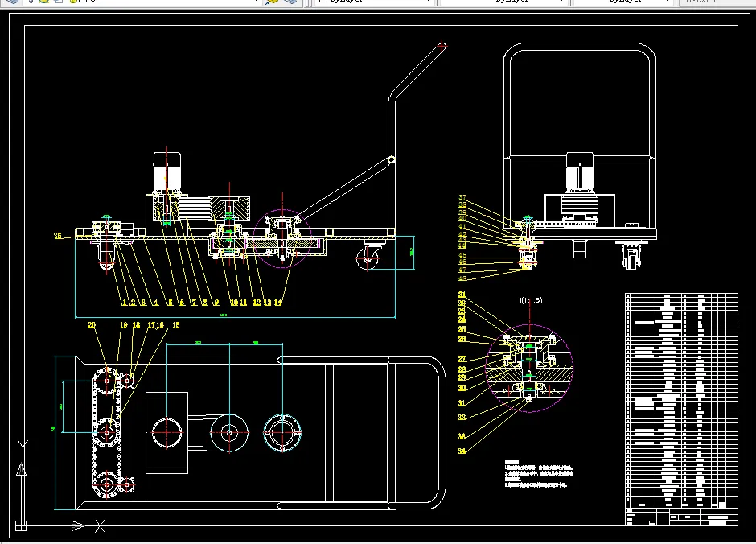Select part callout number 25
This screenshot has height=544, width=756.
tap(462, 329)
